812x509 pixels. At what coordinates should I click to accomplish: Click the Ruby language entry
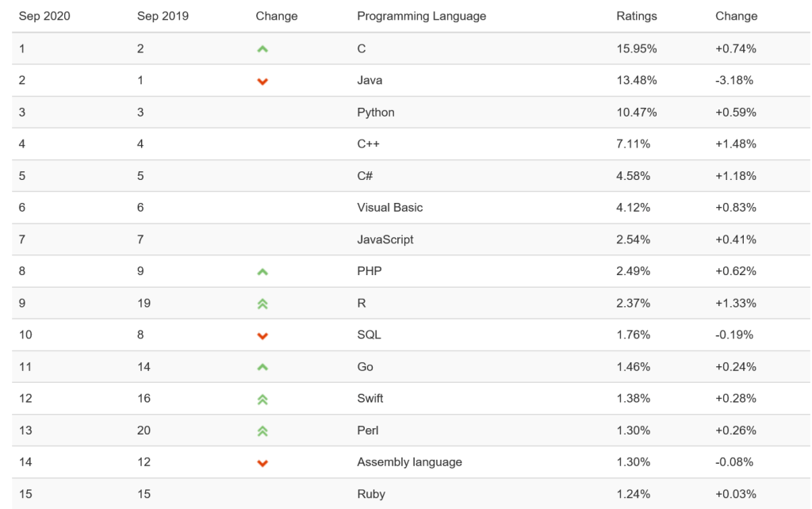[371, 494]
